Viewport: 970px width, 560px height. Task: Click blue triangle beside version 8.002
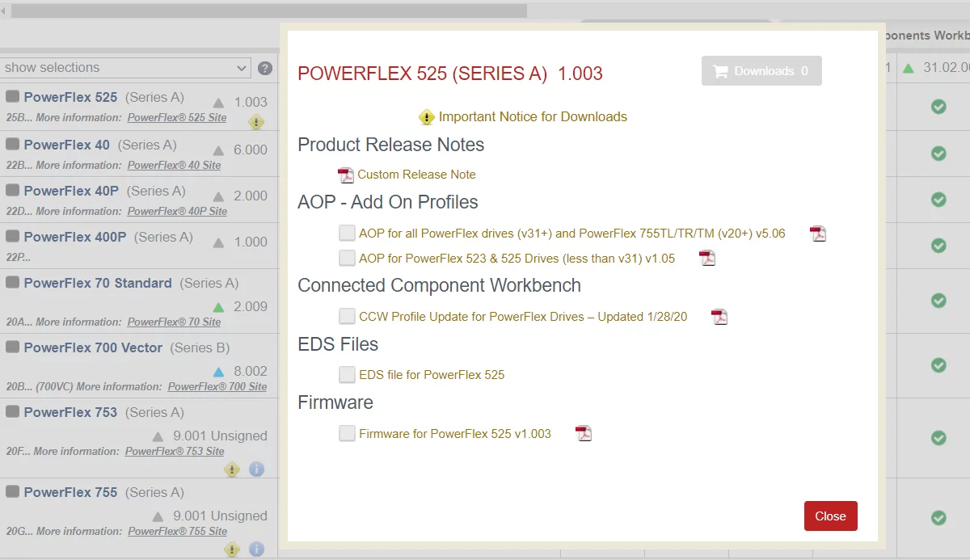(218, 372)
